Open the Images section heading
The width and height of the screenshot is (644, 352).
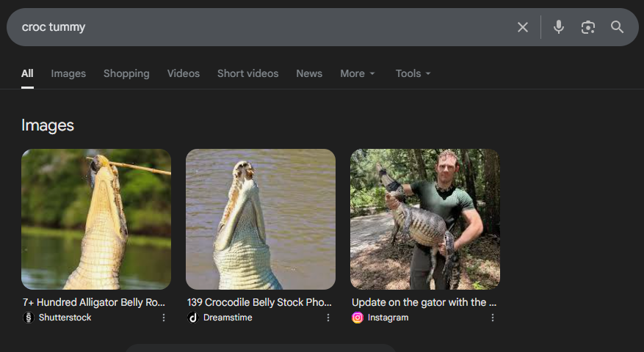[x=48, y=125]
